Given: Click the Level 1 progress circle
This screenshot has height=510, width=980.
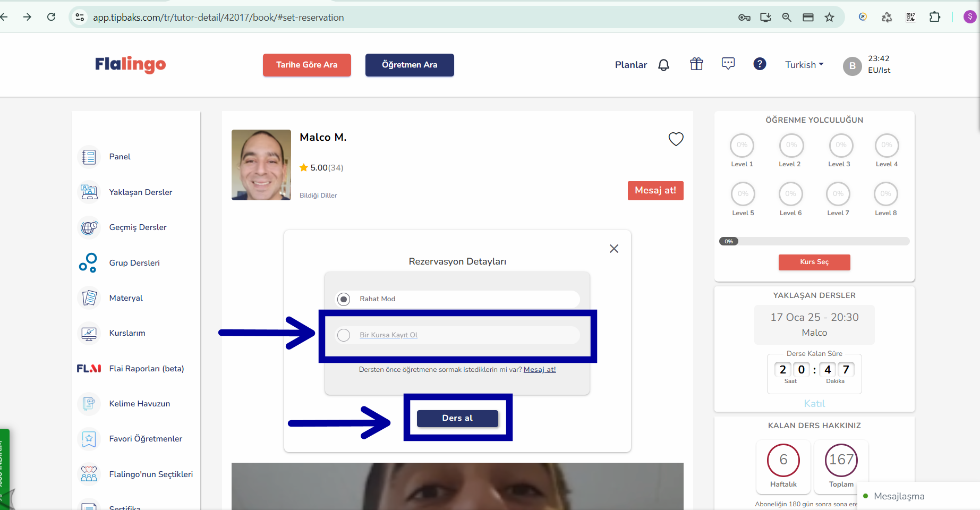Looking at the screenshot, I should pyautogui.click(x=742, y=145).
